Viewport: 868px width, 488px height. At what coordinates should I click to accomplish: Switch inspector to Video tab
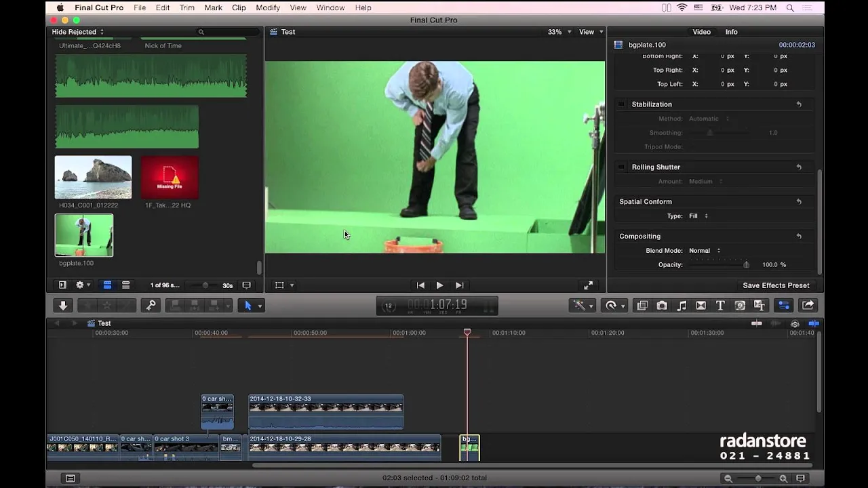pyautogui.click(x=701, y=32)
